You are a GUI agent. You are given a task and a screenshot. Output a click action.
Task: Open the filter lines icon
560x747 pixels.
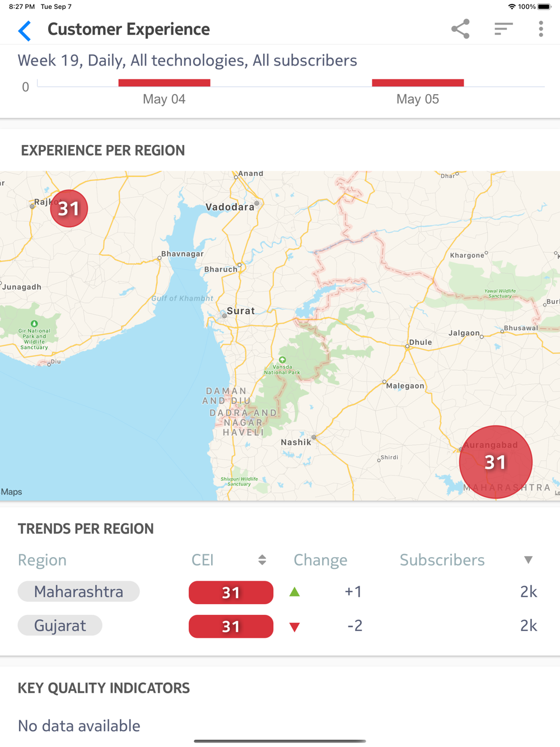click(x=503, y=29)
